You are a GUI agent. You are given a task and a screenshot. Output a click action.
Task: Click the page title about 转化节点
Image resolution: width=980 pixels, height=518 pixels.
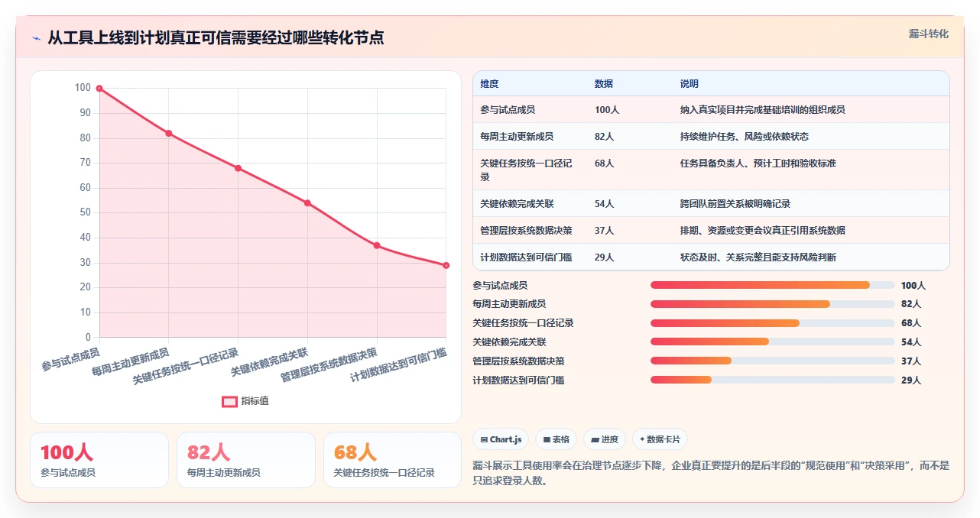216,37
